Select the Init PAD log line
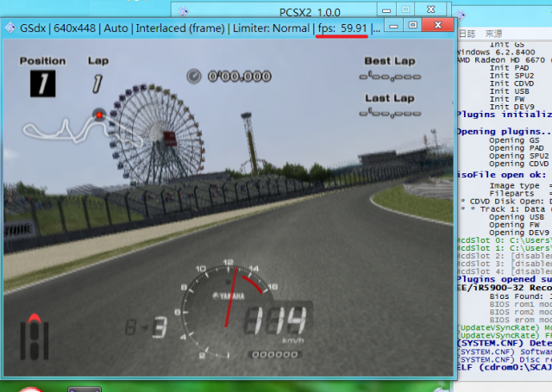 click(509, 67)
